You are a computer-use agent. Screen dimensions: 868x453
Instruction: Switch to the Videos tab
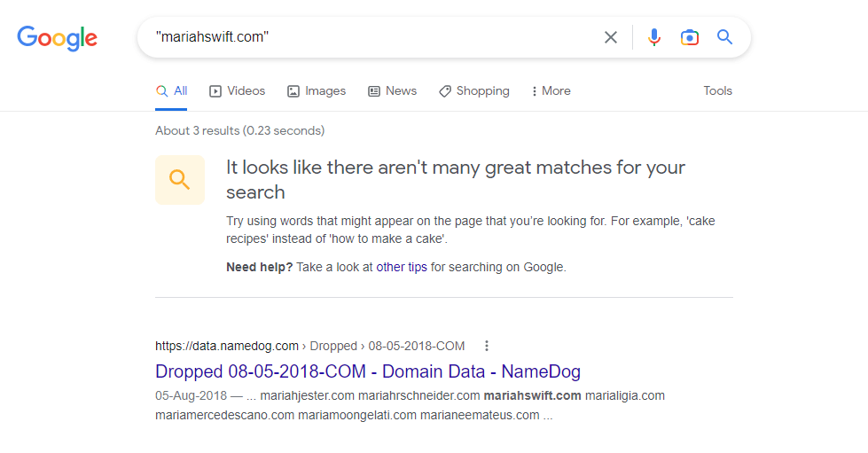(237, 90)
